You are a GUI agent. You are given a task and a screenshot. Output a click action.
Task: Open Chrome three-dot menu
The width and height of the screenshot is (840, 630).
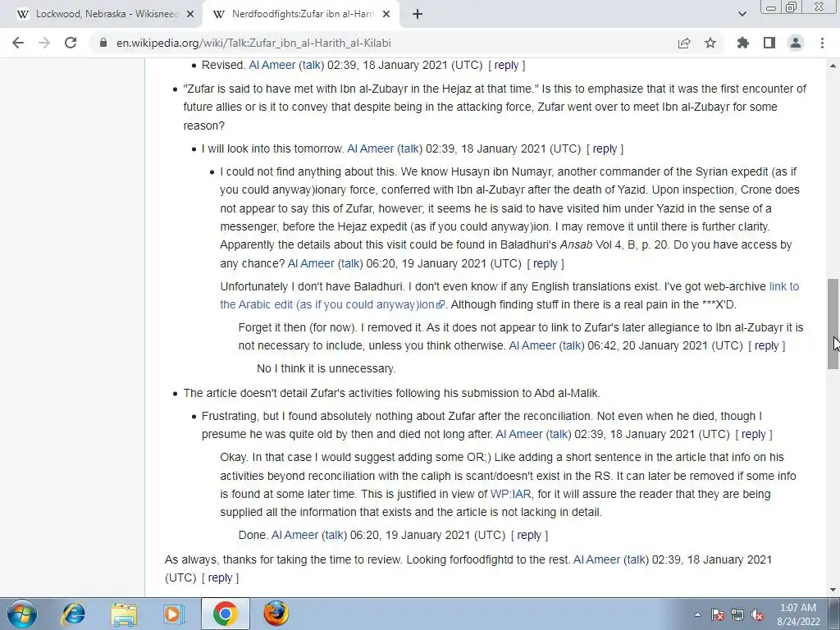(x=822, y=43)
